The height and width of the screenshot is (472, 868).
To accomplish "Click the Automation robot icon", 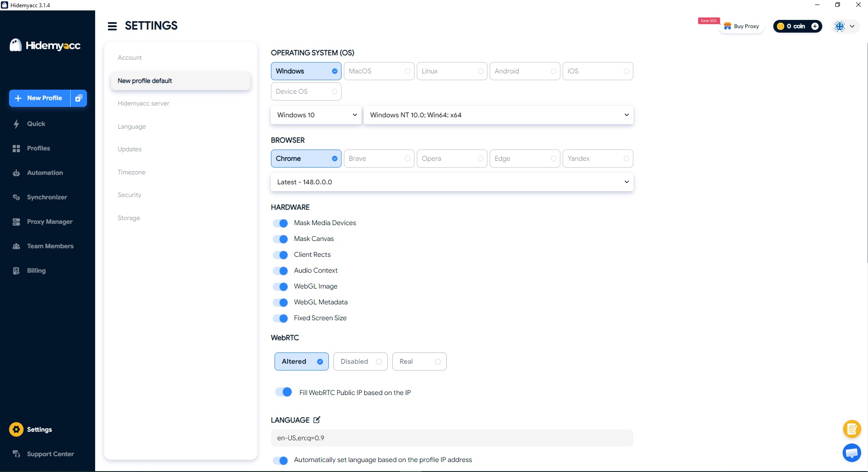I will (16, 173).
